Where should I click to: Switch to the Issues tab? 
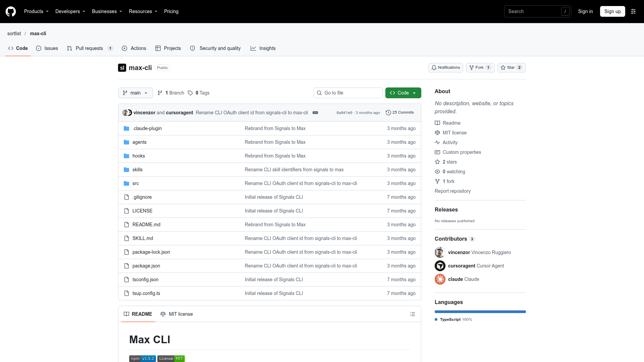point(47,48)
